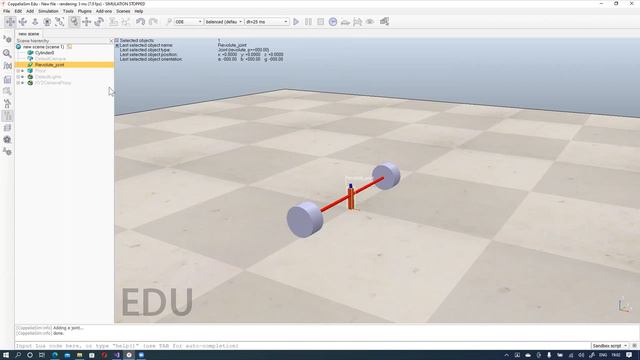Open the Simulation menu

tap(48, 11)
